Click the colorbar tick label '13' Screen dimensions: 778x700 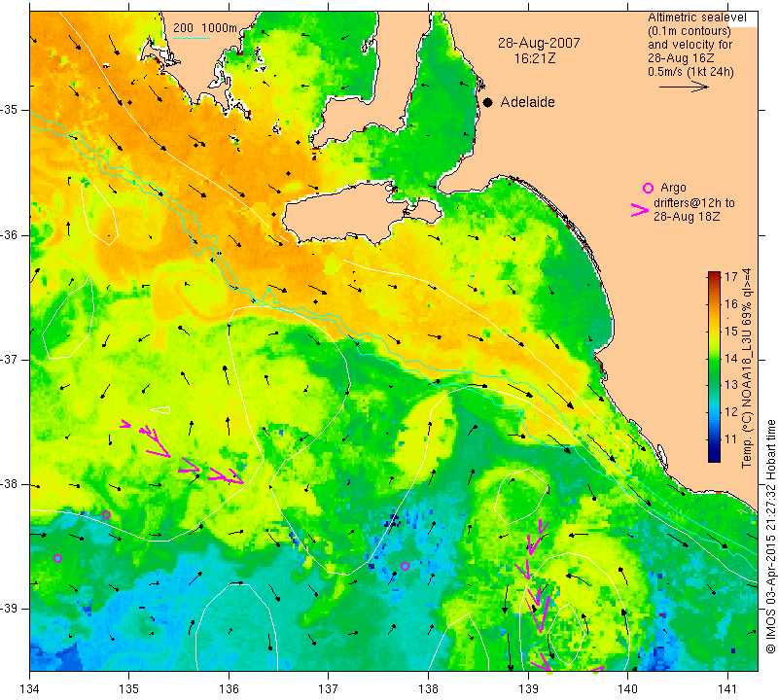pos(731,385)
